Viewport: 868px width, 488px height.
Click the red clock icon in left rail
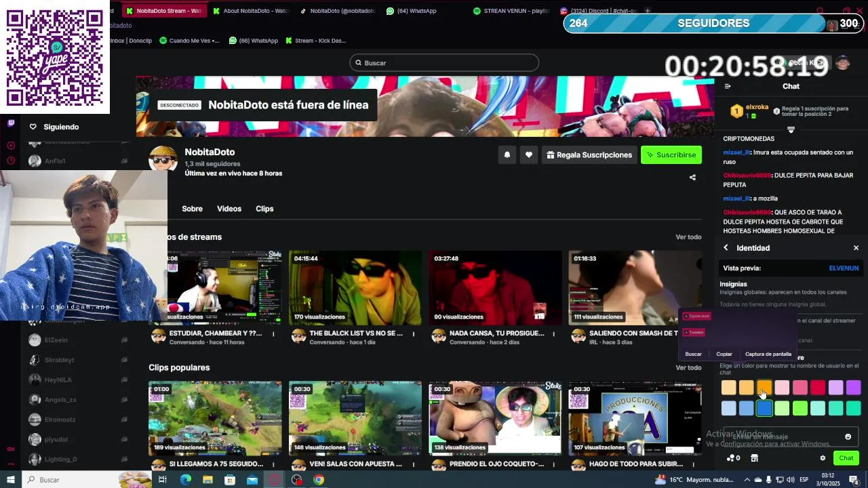(11, 161)
